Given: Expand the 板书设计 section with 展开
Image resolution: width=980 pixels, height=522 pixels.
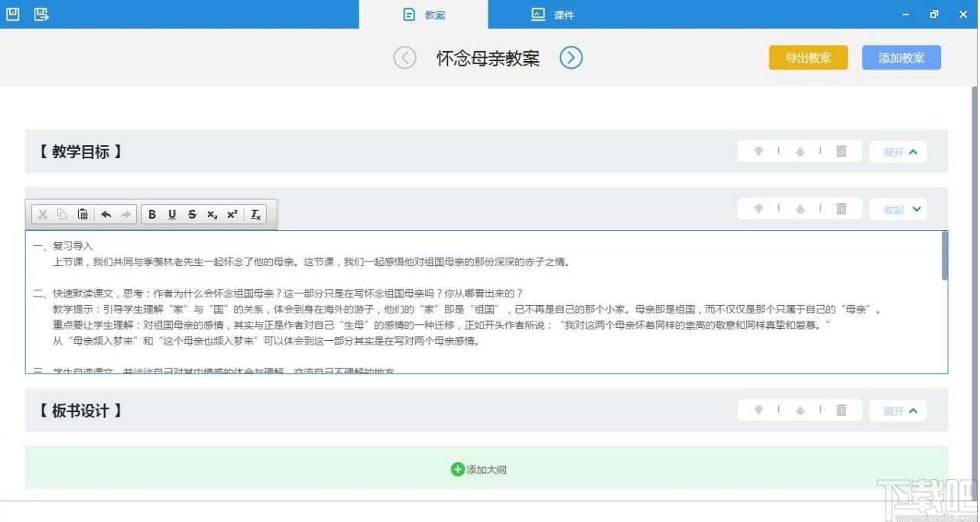Looking at the screenshot, I should (x=898, y=410).
